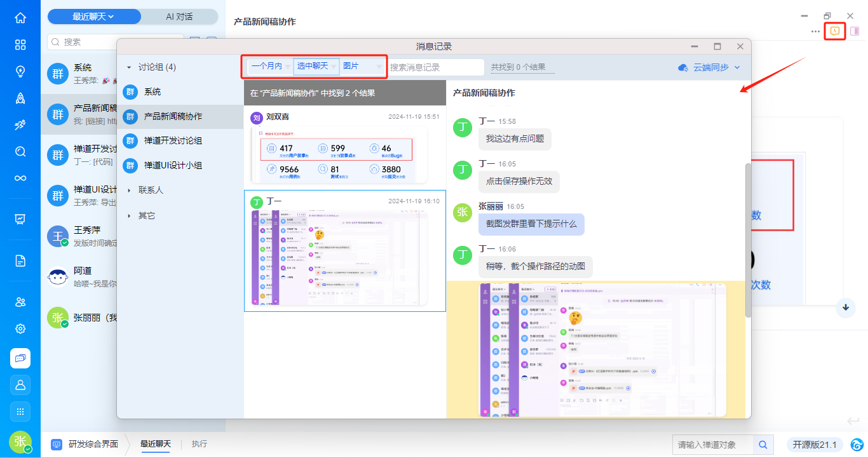Viewport: 868px width, 458px height.
Task: Open the three-dots more menu in chat header
Action: pos(815,31)
